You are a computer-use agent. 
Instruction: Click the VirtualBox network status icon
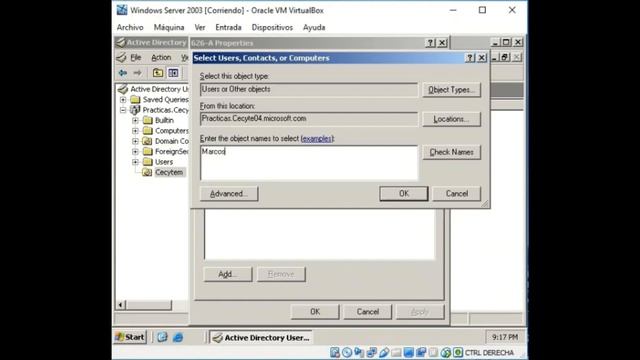tap(371, 352)
